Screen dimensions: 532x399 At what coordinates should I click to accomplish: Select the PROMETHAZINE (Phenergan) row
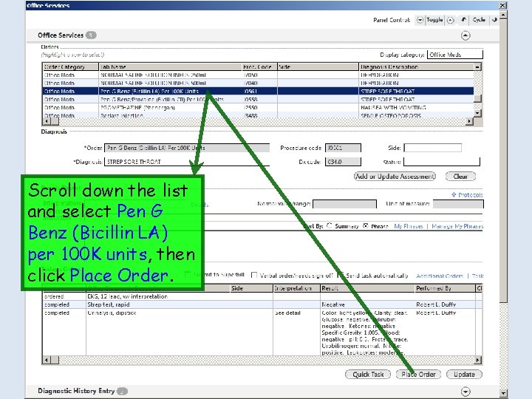click(x=258, y=108)
